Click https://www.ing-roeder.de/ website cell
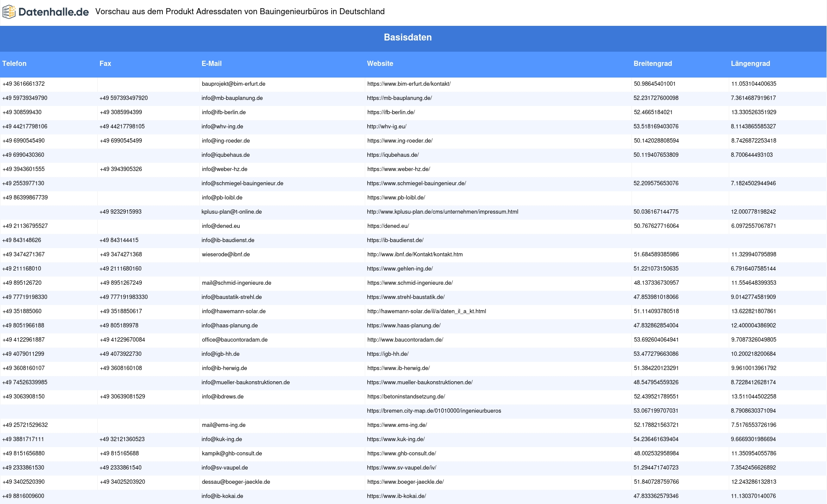This screenshot has height=504, width=827. pos(400,141)
